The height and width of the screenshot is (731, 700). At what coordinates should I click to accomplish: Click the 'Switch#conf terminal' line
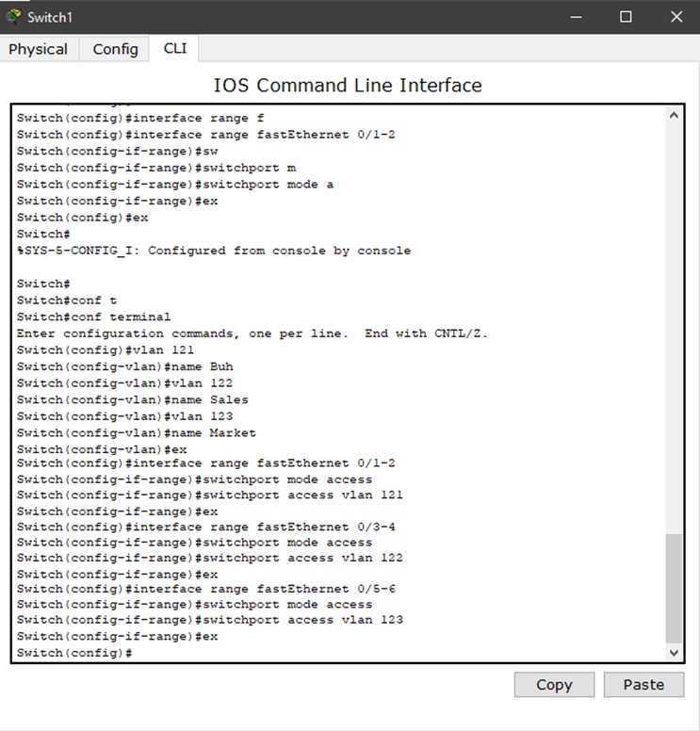click(x=93, y=317)
